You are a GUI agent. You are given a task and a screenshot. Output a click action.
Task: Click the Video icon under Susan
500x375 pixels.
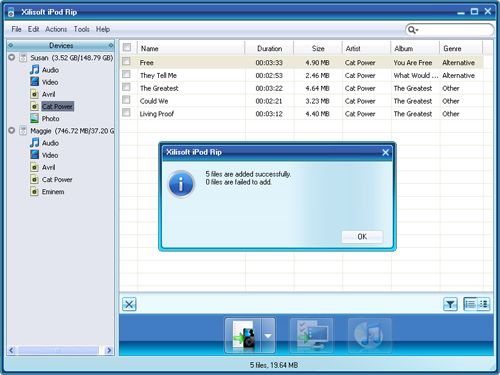[34, 82]
